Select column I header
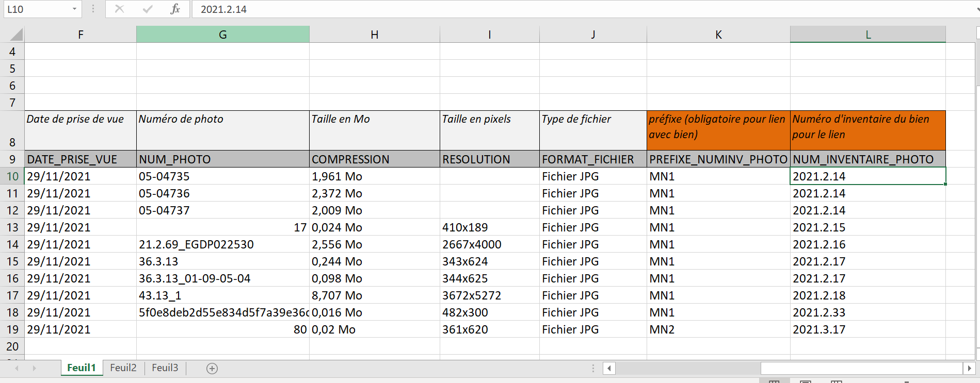Screen dimensions: 980x383 (490, 35)
